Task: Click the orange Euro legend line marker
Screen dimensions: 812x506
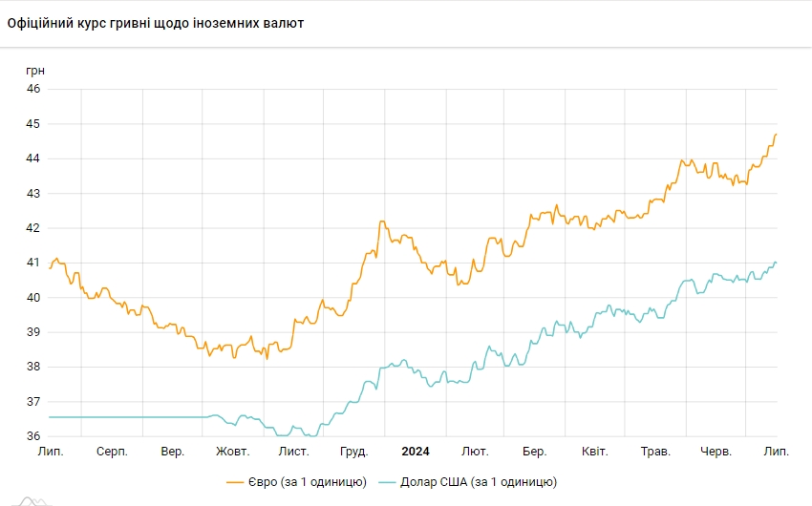Action: (237, 482)
